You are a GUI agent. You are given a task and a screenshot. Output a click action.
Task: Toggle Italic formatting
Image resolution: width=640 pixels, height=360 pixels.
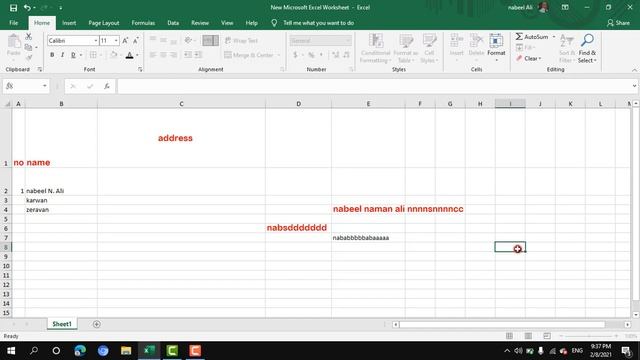click(62, 55)
